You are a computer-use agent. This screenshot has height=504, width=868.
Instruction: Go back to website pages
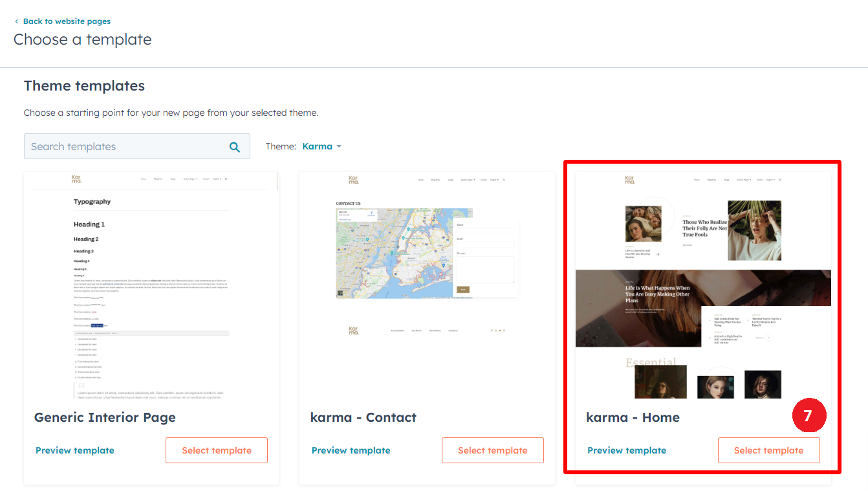(67, 21)
